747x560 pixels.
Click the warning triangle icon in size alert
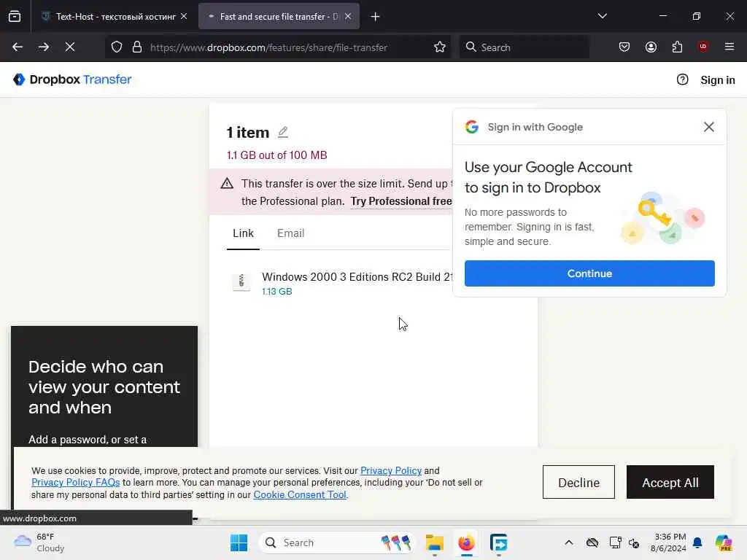(x=228, y=183)
